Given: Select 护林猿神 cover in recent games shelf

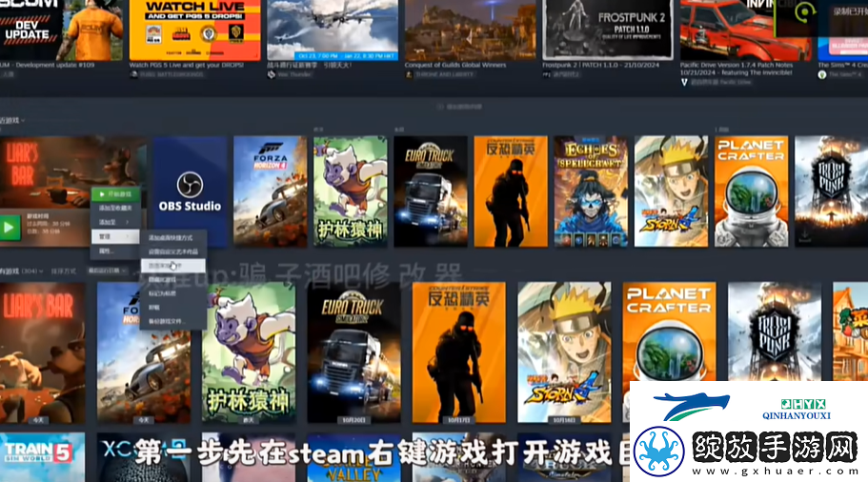Looking at the screenshot, I should tap(351, 191).
